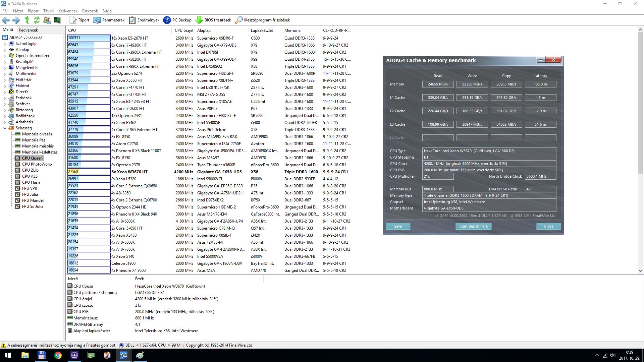Click the results list scroll down arrow

640,270
